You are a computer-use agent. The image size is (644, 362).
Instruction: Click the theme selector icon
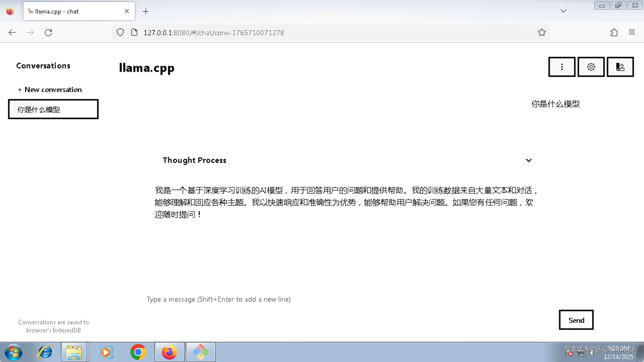tap(620, 67)
